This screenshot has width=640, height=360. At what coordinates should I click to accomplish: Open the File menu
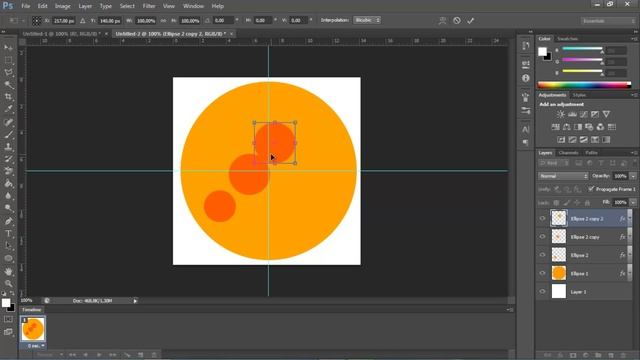click(x=26, y=6)
